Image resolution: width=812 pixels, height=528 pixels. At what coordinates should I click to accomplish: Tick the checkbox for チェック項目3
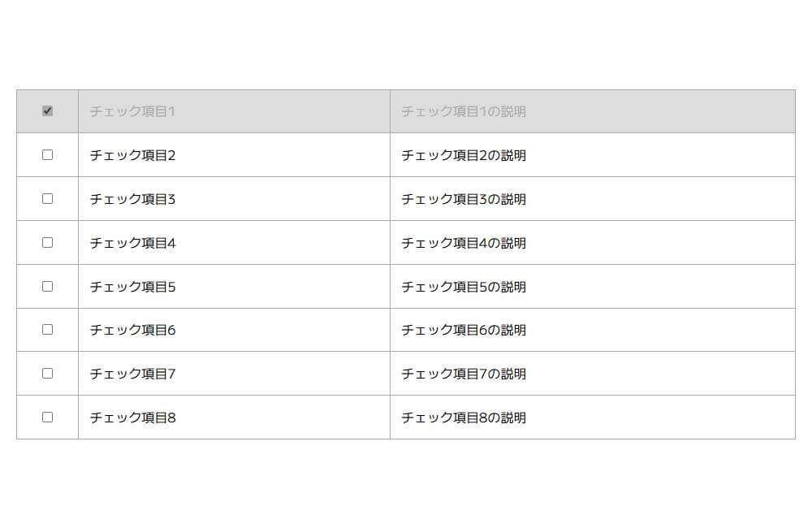[x=47, y=198]
